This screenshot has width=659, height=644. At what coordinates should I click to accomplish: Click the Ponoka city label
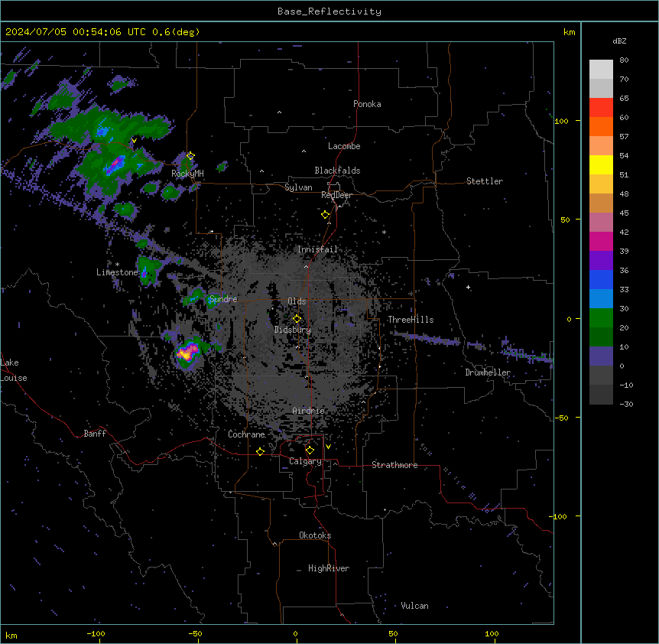pos(367,104)
